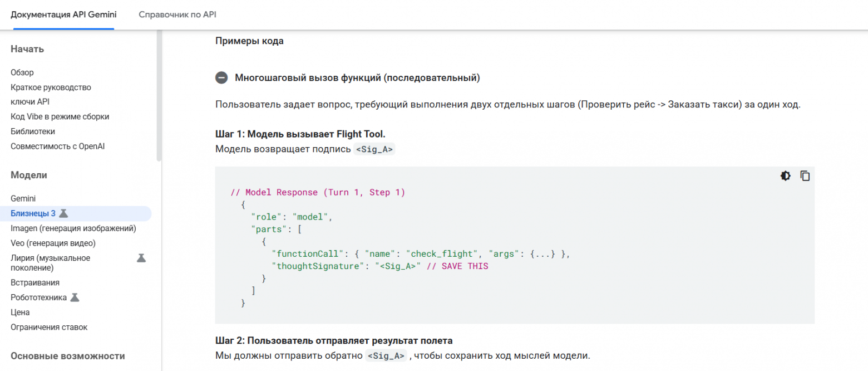Copy the code sample to clipboard
868x371 pixels.
pos(805,176)
